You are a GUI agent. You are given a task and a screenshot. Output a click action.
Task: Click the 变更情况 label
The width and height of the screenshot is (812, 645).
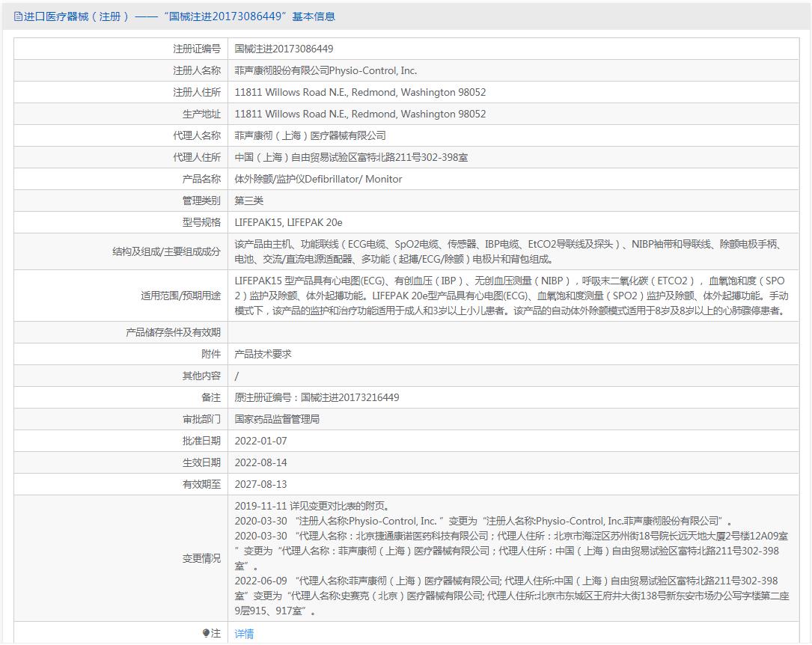coord(201,558)
